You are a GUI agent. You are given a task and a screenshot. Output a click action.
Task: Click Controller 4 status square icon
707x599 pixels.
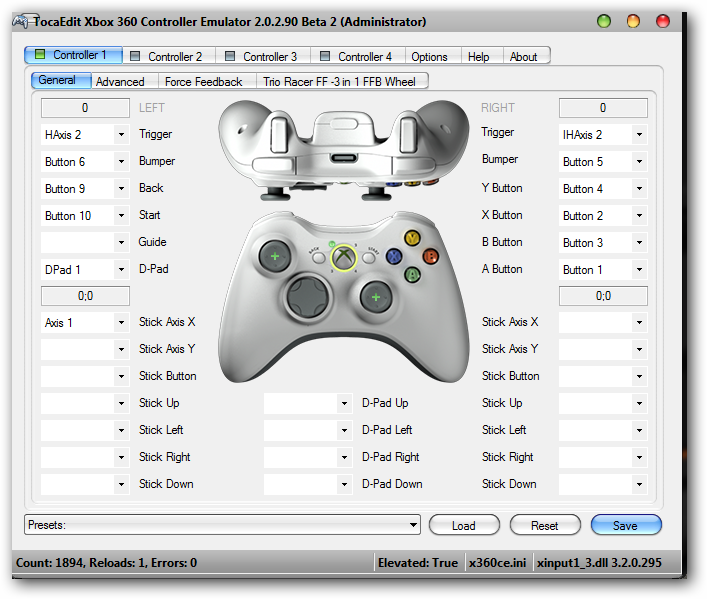tap(325, 56)
